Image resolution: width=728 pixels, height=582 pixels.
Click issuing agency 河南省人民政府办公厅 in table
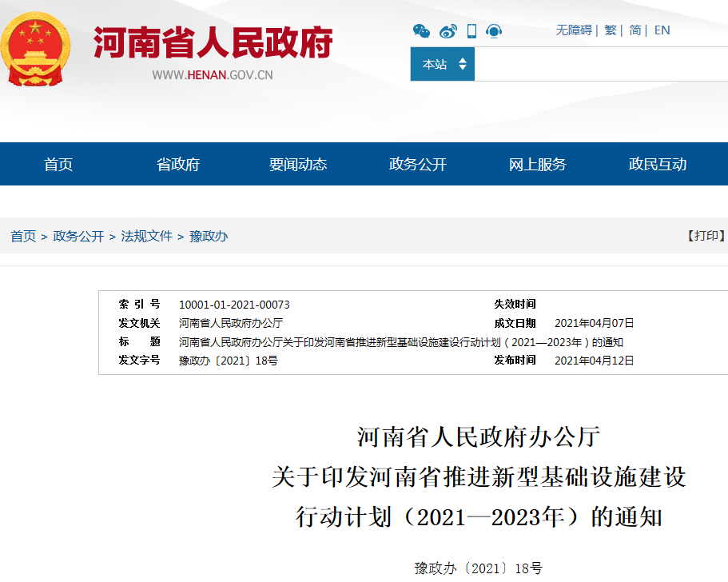coord(231,323)
